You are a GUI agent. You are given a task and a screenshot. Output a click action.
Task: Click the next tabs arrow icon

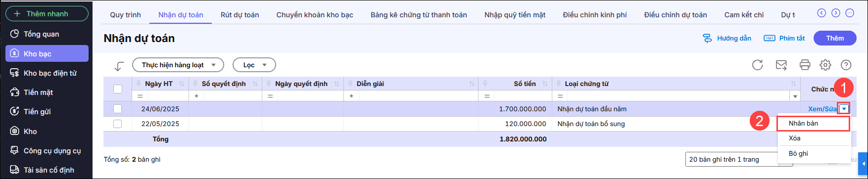click(836, 13)
